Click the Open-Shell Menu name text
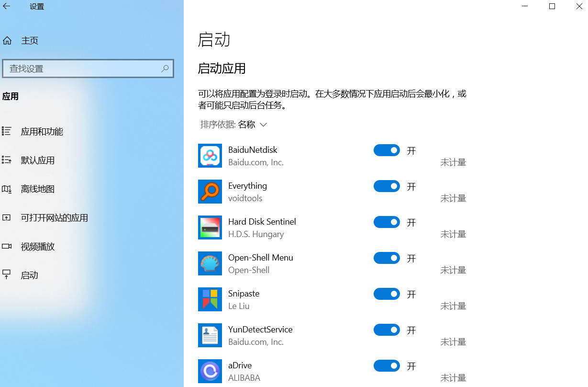The height and width of the screenshot is (387, 588). click(261, 258)
